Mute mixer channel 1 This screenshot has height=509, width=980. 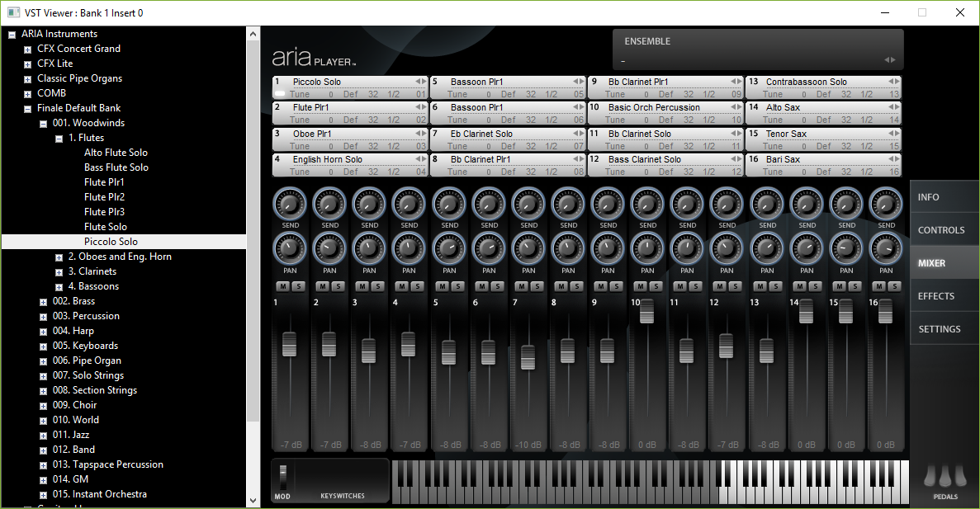click(x=283, y=286)
